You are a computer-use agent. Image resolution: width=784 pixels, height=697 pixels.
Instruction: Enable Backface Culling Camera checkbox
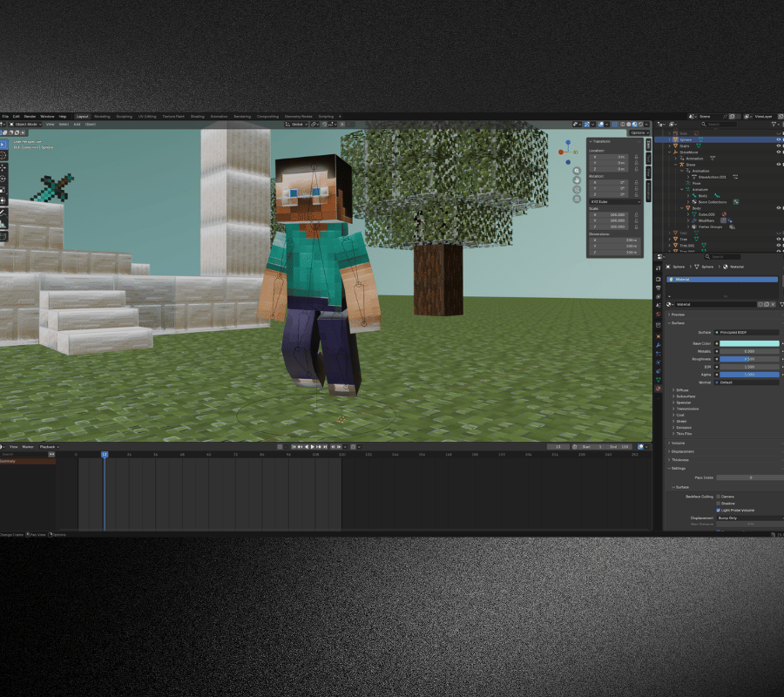[x=719, y=497]
